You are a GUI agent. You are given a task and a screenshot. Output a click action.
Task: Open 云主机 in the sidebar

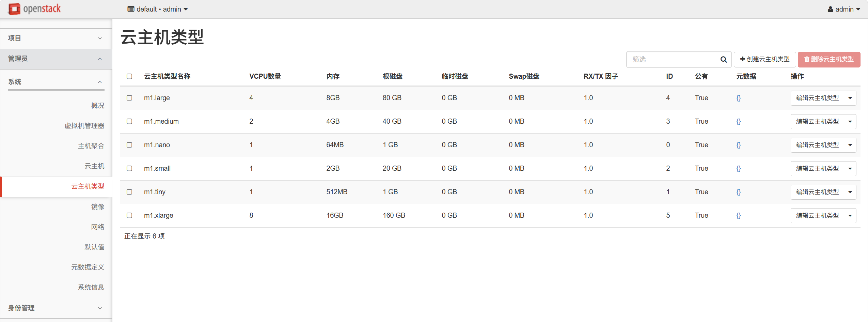click(x=94, y=166)
